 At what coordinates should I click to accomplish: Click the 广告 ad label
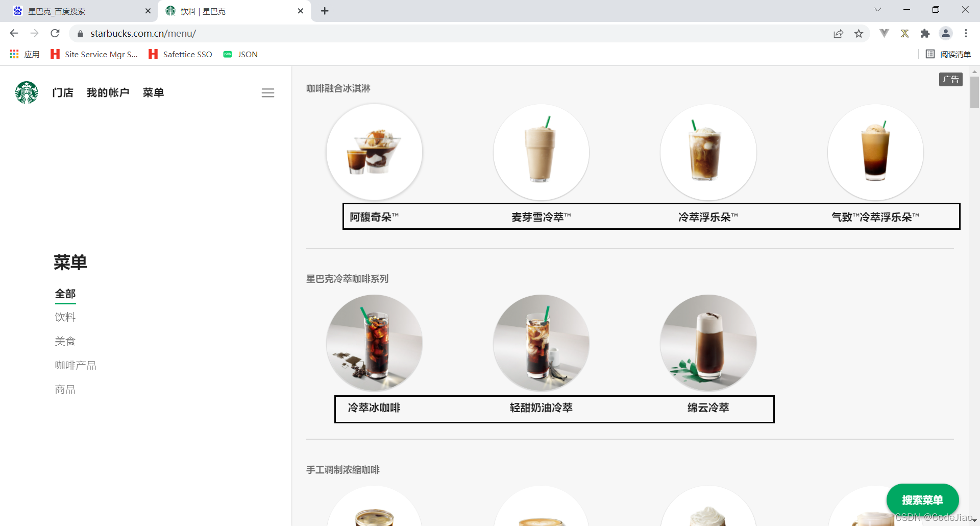pos(950,79)
